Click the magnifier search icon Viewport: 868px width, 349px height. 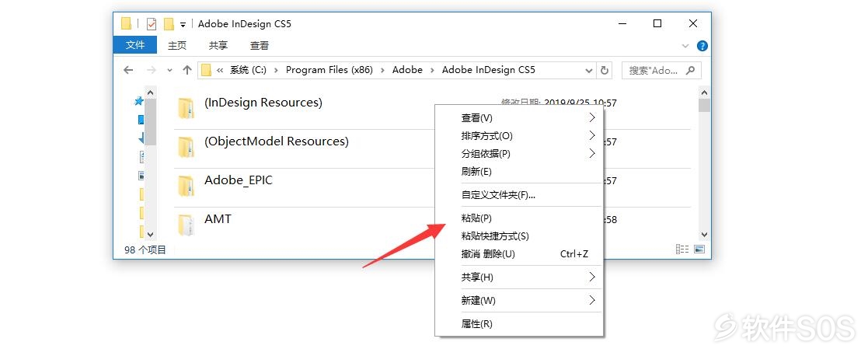coord(690,71)
